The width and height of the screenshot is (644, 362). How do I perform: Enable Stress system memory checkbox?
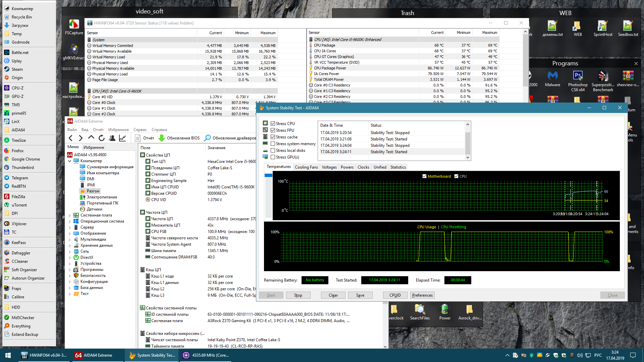[x=273, y=144]
